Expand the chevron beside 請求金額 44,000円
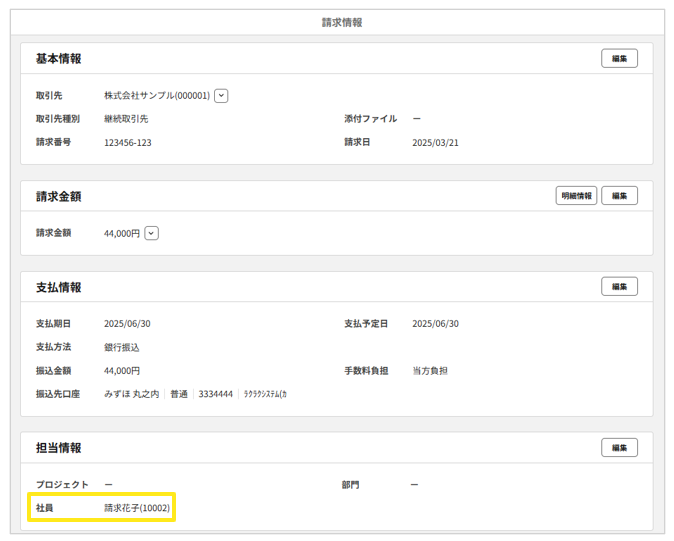Screen dimensions: 674x541 pyautogui.click(x=152, y=233)
